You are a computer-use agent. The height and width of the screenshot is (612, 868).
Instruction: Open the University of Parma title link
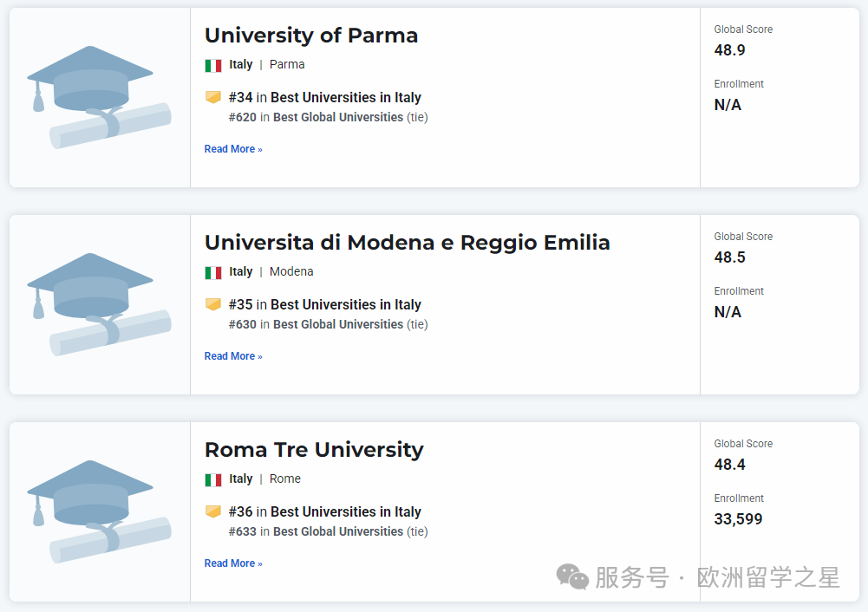click(x=311, y=36)
